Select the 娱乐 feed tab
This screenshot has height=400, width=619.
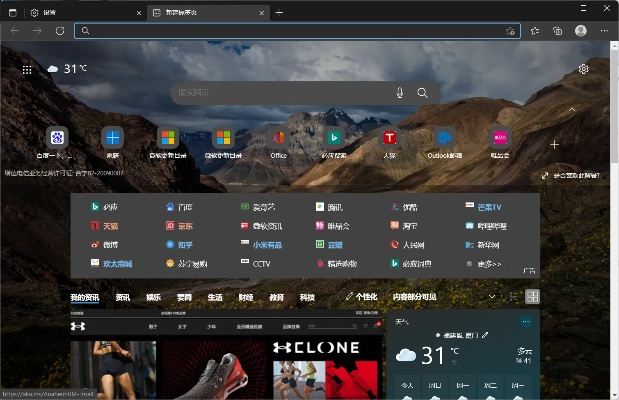[x=153, y=297]
